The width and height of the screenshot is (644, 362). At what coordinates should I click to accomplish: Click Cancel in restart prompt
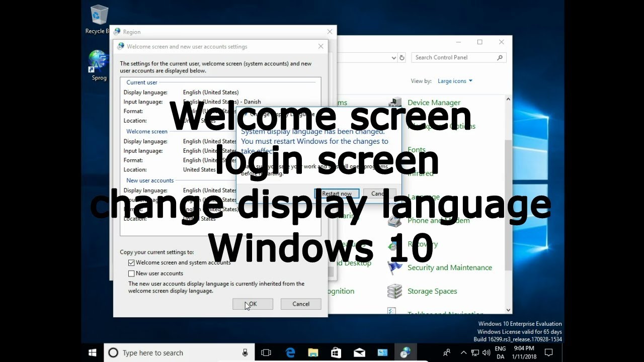(380, 194)
